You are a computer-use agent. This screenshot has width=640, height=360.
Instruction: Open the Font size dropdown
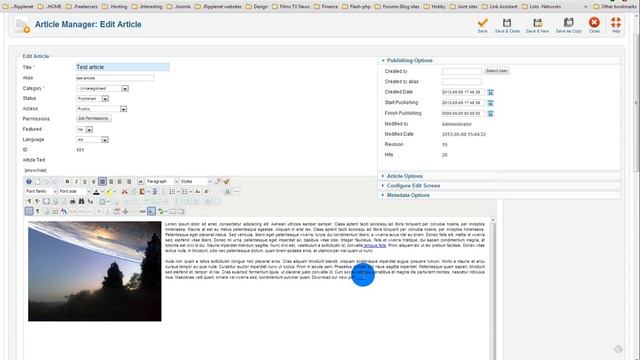tap(74, 191)
